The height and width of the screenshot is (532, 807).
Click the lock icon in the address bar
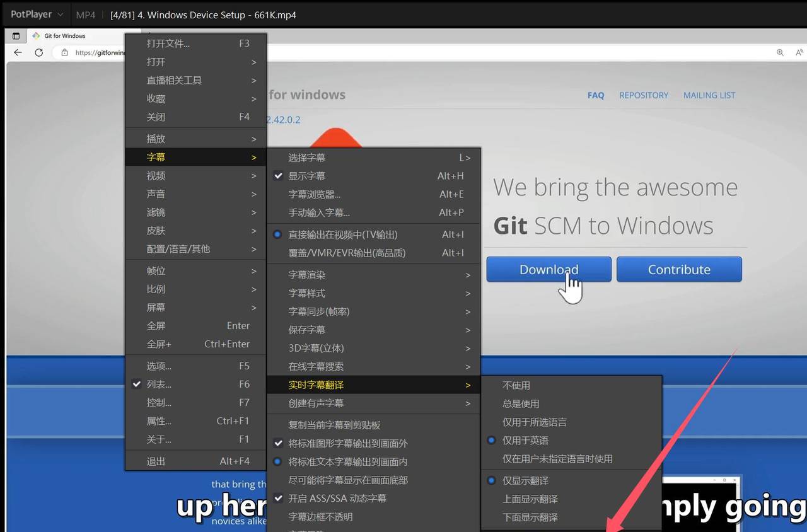pyautogui.click(x=64, y=52)
